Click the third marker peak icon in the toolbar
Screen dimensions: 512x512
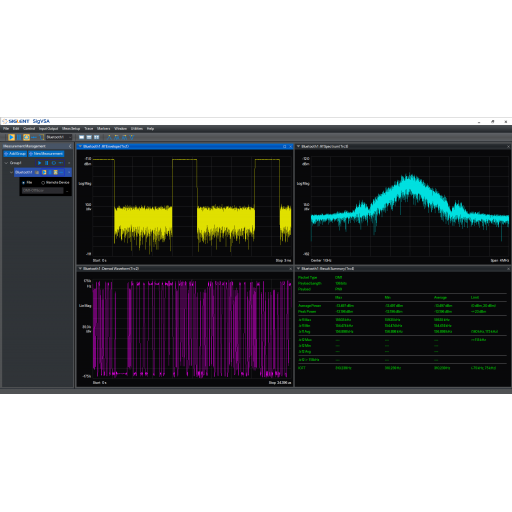(124, 137)
